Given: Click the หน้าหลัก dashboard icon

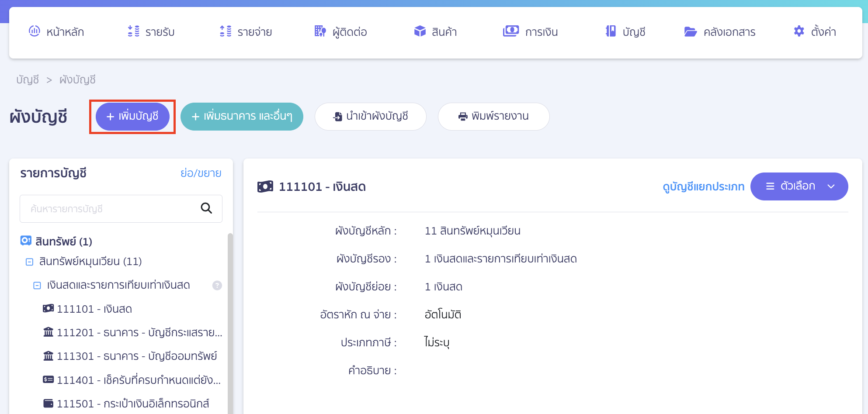Looking at the screenshot, I should [x=34, y=31].
